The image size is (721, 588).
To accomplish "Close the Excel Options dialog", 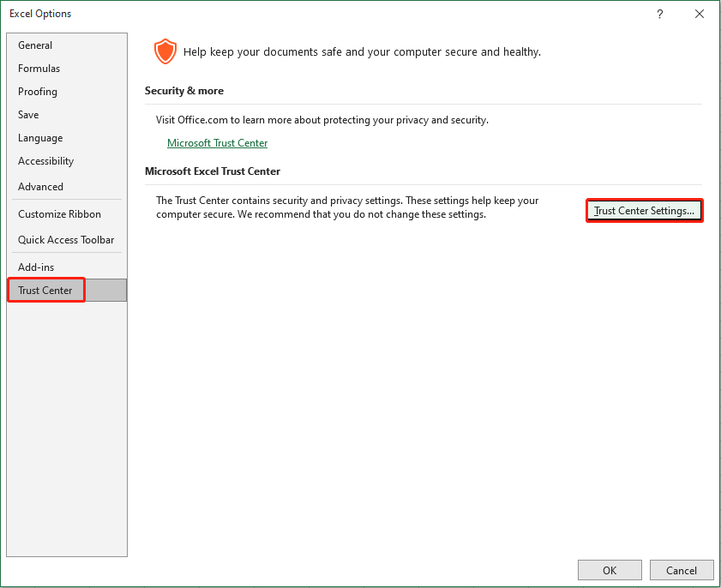I will coord(700,14).
